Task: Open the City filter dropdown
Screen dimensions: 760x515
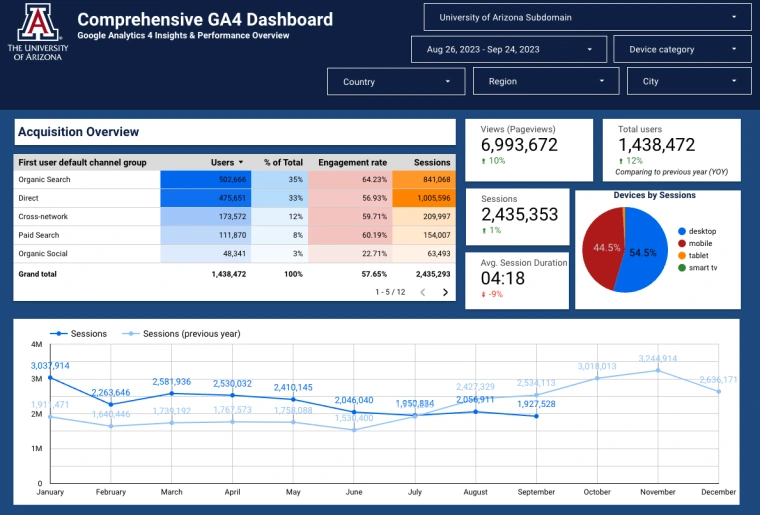Action: 689,81
